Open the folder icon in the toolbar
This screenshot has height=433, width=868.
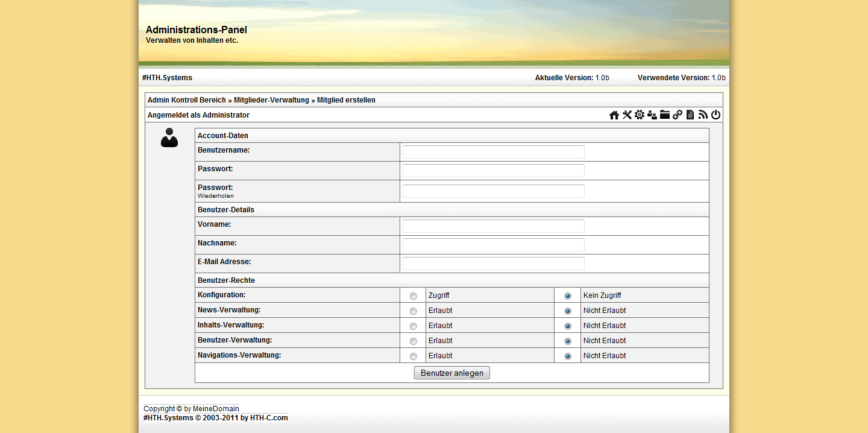(x=665, y=115)
